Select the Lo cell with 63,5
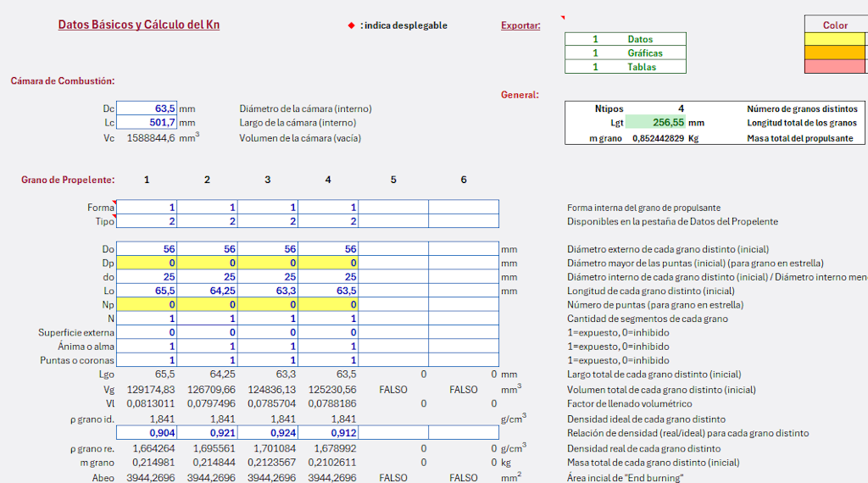Viewport: 868px width, 483px height. click(x=328, y=291)
